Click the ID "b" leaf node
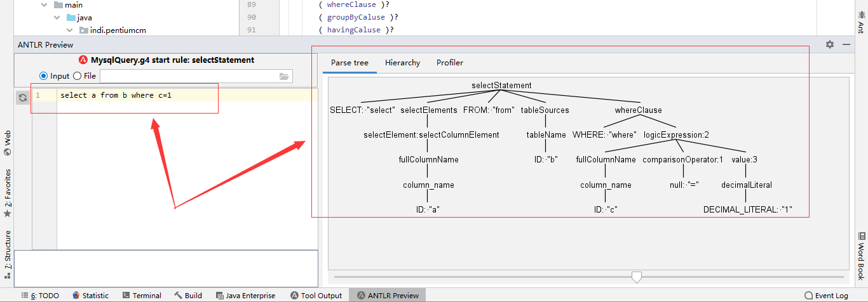This screenshot has width=868, height=302. click(546, 159)
